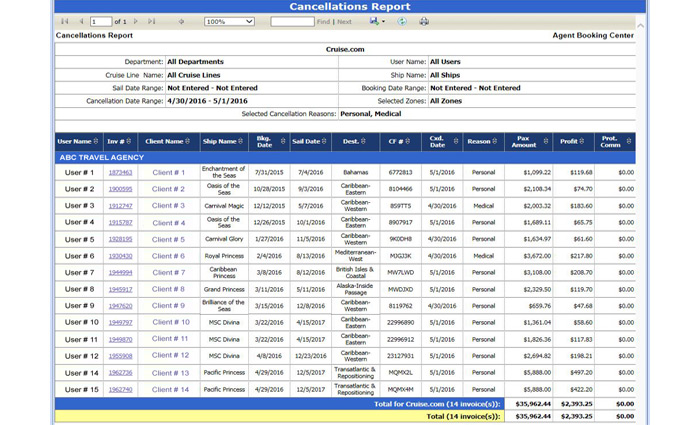
Task: Sort by Pax Amount column
Action: pyautogui.click(x=546, y=141)
